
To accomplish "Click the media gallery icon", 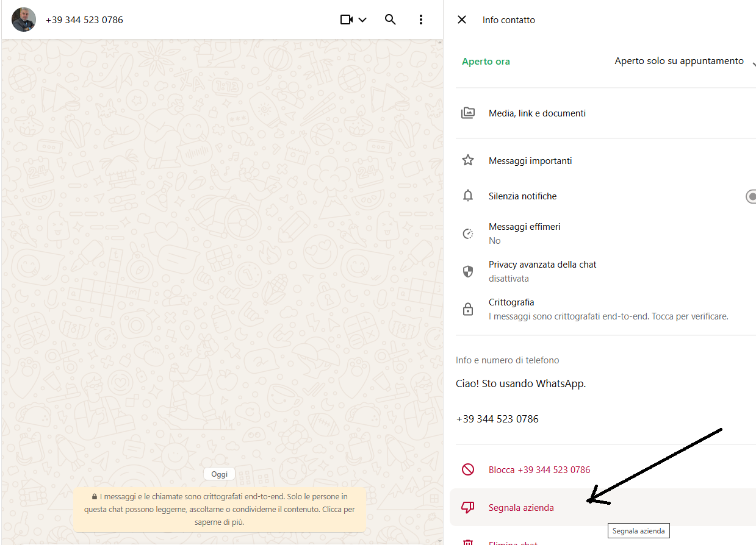I will pyautogui.click(x=468, y=113).
